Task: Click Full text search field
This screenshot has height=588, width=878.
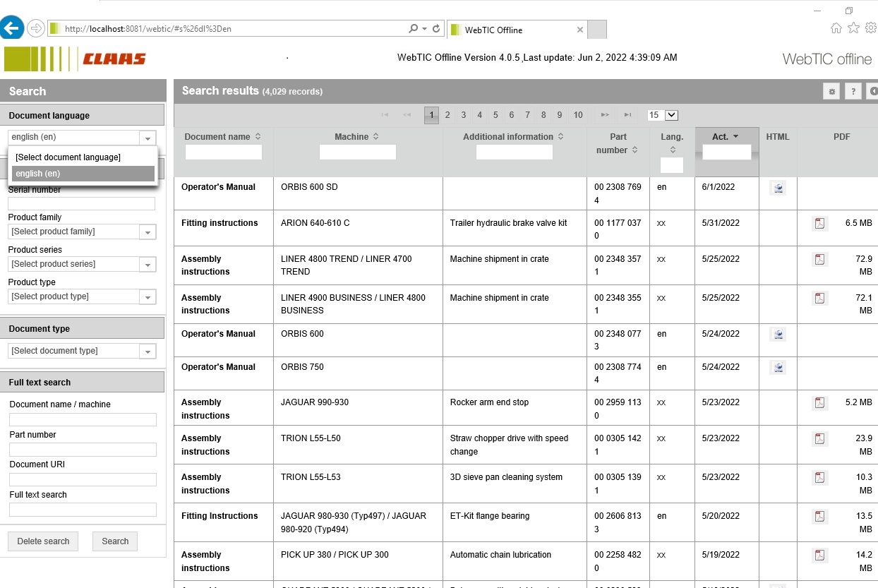Action: pyautogui.click(x=83, y=510)
